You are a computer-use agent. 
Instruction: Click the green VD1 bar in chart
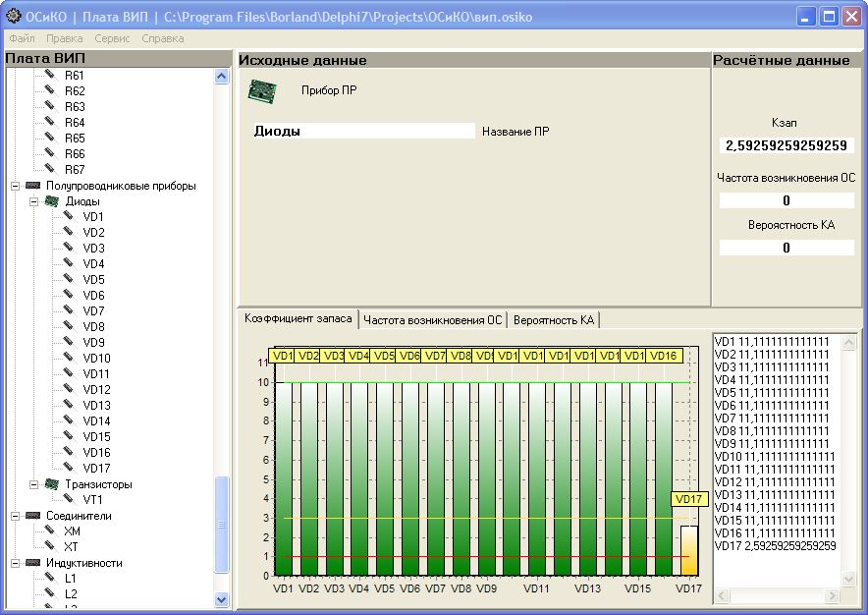click(284, 478)
